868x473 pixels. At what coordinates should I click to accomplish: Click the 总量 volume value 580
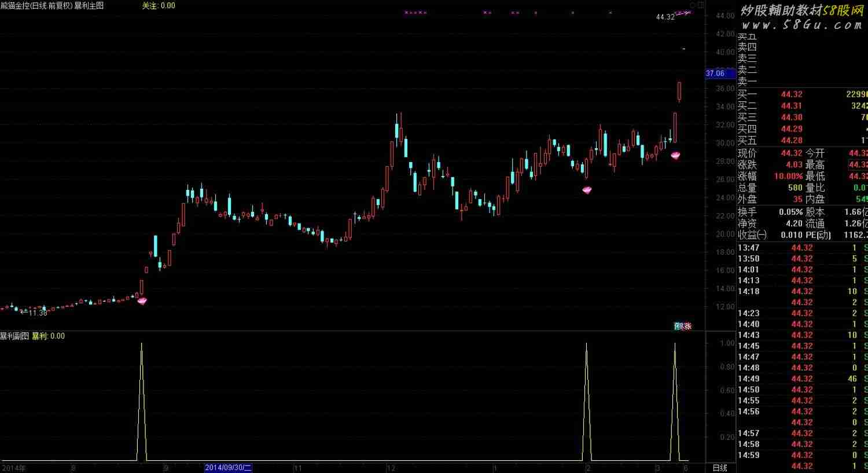click(x=795, y=188)
